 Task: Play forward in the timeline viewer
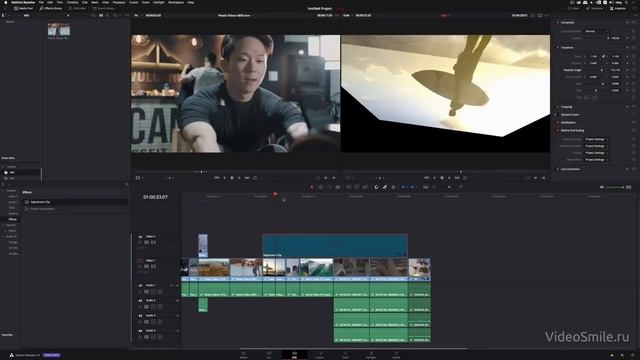tap(449, 178)
